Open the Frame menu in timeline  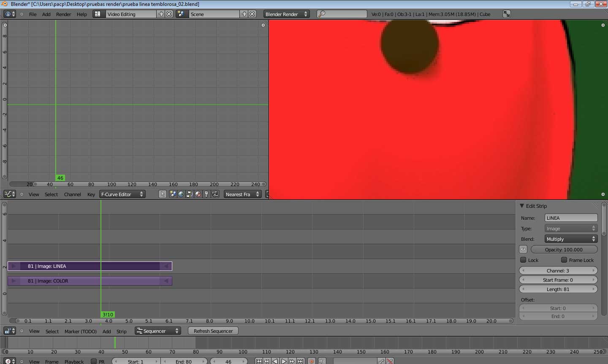tap(52, 361)
